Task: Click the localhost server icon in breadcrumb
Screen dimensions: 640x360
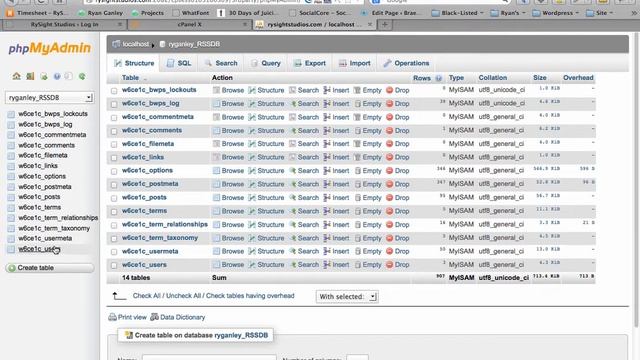Action: [x=116, y=44]
